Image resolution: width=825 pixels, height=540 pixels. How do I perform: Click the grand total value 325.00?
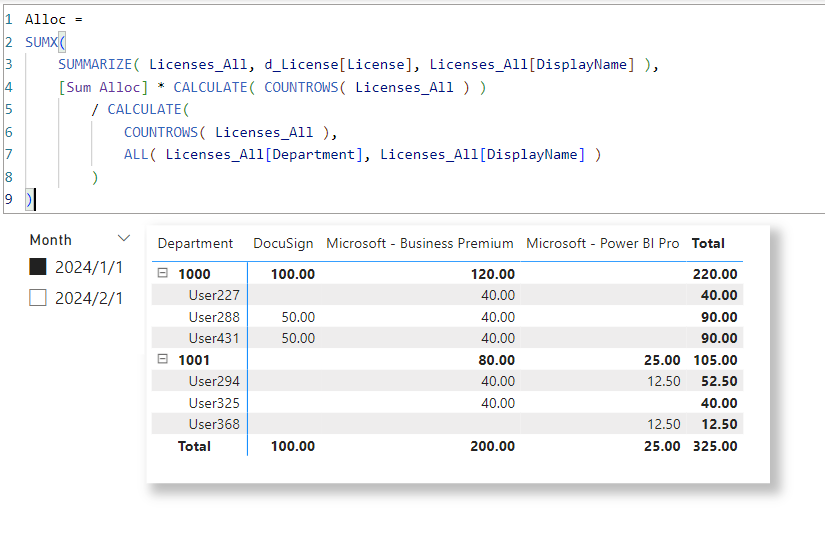(715, 446)
